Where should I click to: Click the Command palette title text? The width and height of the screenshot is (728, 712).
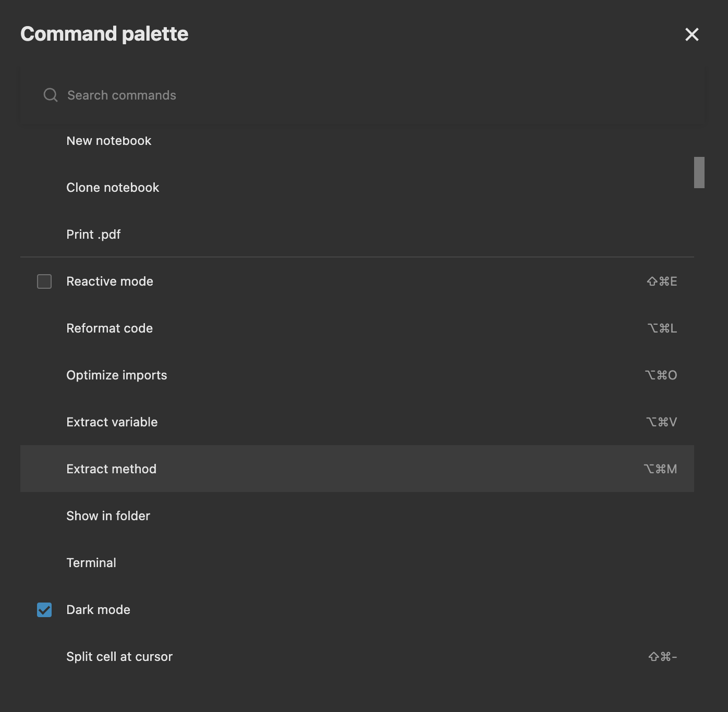tap(104, 33)
